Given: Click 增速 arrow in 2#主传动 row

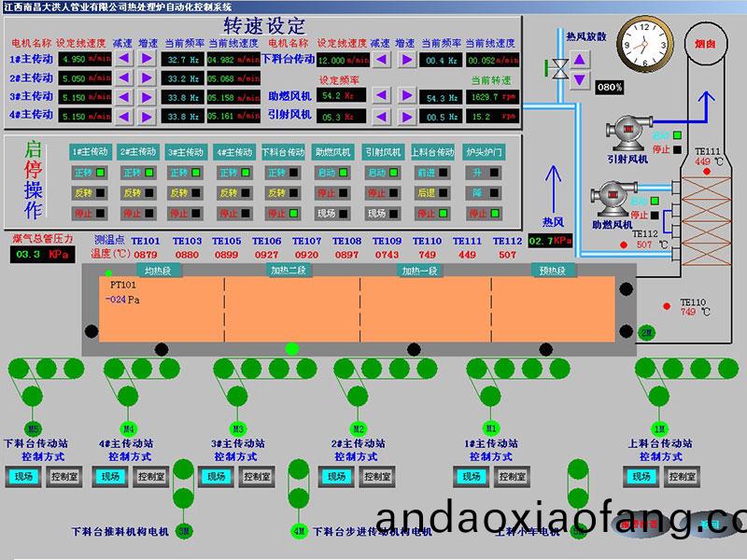Looking at the screenshot, I should click(x=148, y=77).
